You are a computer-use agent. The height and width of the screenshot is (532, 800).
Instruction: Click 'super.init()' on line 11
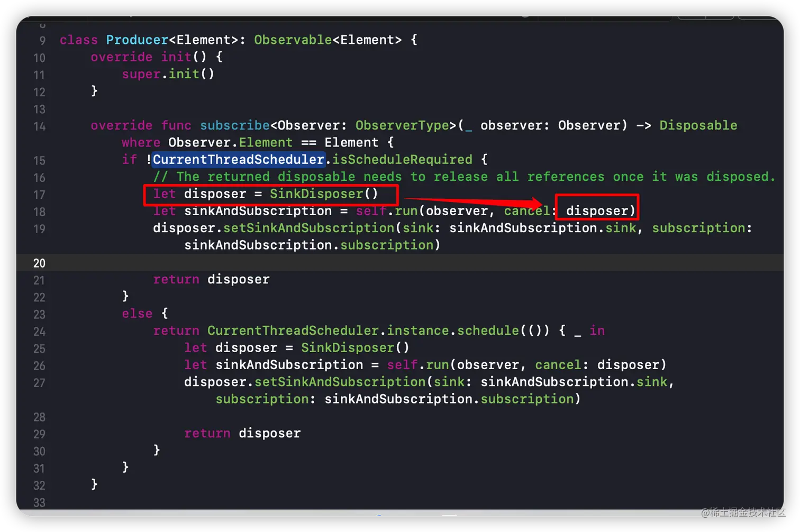(168, 74)
